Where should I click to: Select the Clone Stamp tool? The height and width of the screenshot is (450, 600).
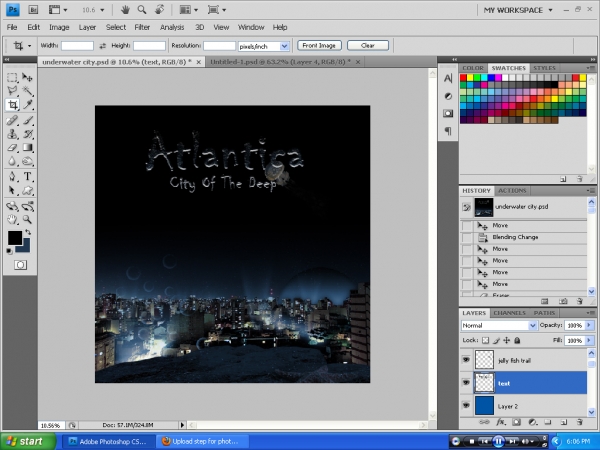coord(12,134)
